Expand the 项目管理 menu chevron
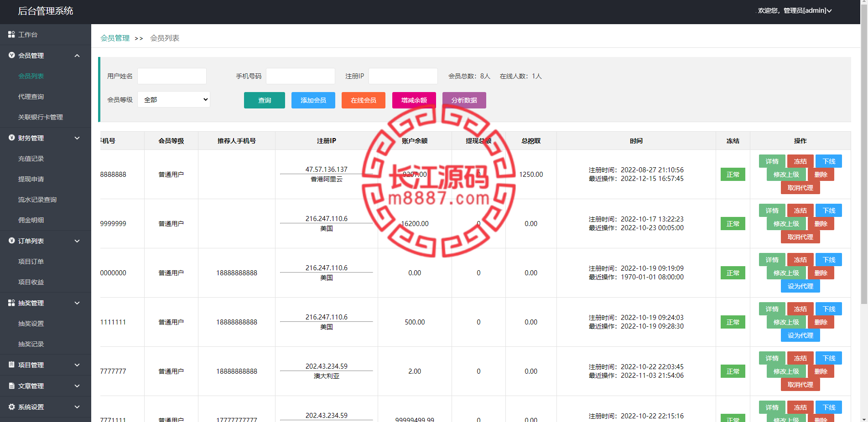The width and height of the screenshot is (868, 422). tap(77, 365)
